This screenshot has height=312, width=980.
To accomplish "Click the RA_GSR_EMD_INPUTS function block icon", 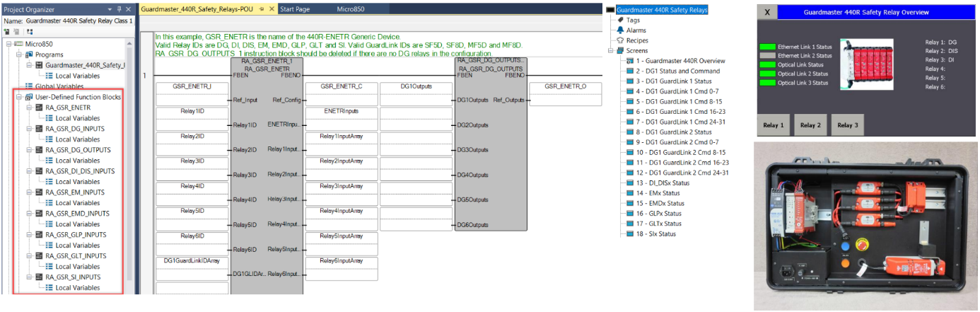I will click(39, 214).
